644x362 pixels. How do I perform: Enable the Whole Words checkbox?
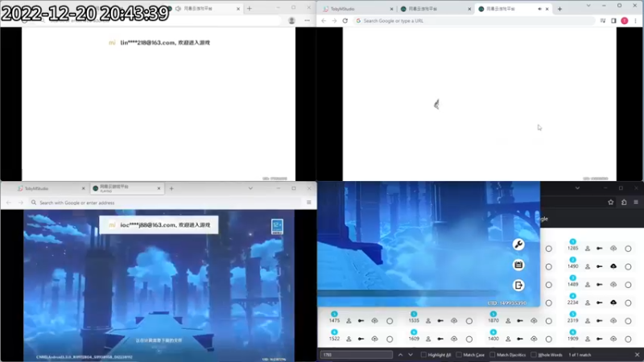point(533,355)
